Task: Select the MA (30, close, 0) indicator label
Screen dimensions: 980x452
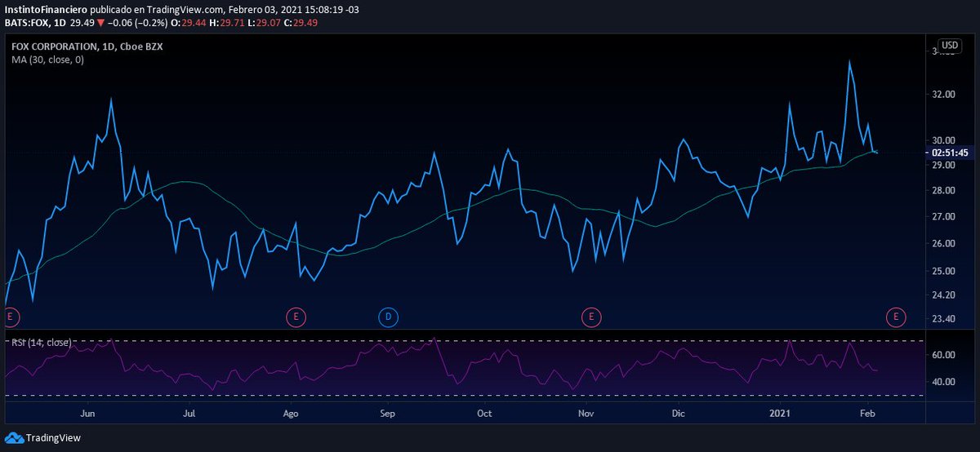Action: tap(47, 60)
